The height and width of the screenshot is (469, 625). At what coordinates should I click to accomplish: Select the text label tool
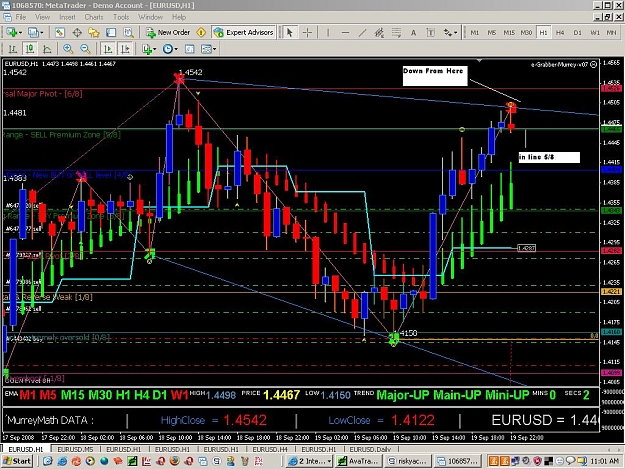click(x=430, y=32)
